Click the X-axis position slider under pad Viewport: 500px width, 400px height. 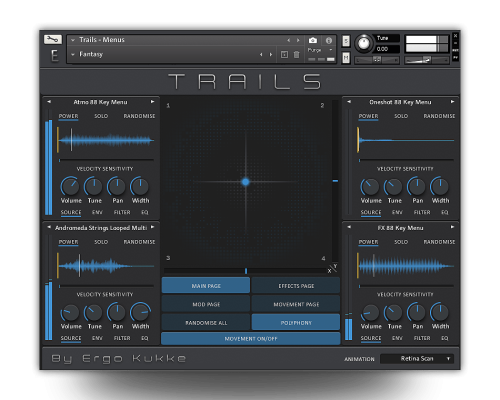[x=246, y=271]
